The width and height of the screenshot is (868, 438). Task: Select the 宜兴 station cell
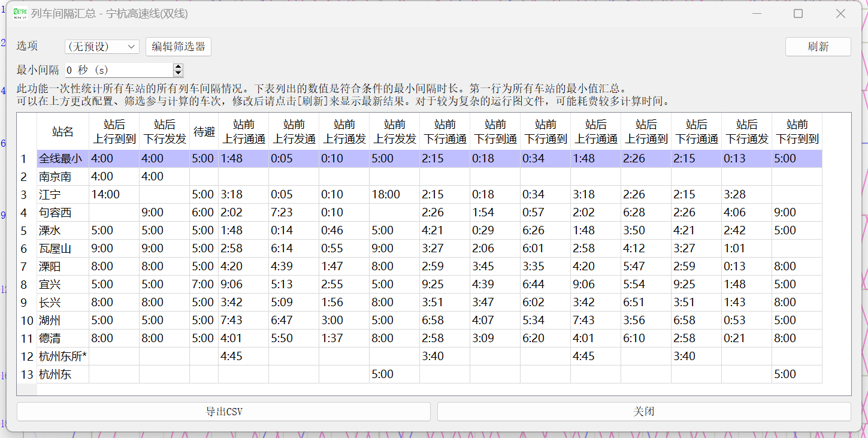[63, 285]
